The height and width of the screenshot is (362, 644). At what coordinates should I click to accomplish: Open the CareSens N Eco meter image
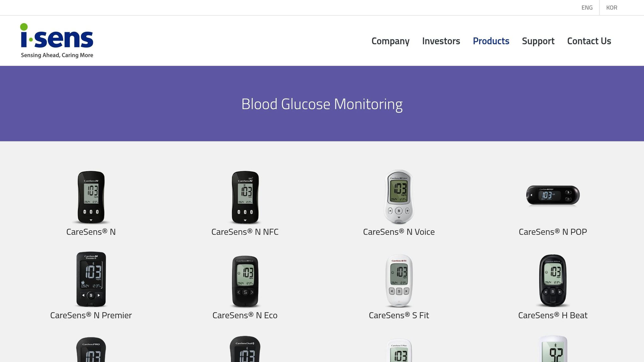coord(245,281)
